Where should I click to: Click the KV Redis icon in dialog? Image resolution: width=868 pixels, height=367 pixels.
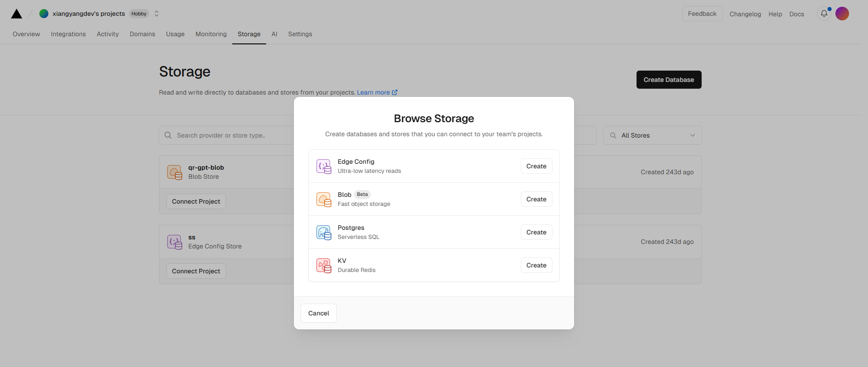tap(324, 265)
